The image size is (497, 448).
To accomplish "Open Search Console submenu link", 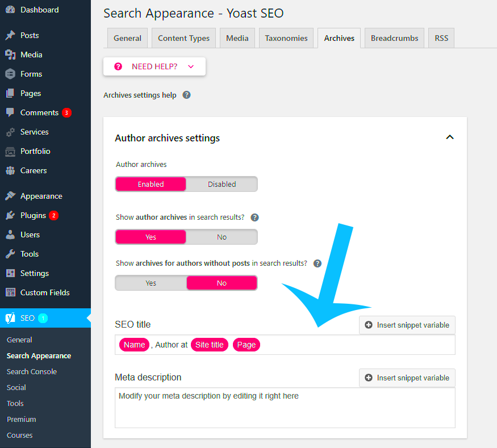I will pos(32,372).
